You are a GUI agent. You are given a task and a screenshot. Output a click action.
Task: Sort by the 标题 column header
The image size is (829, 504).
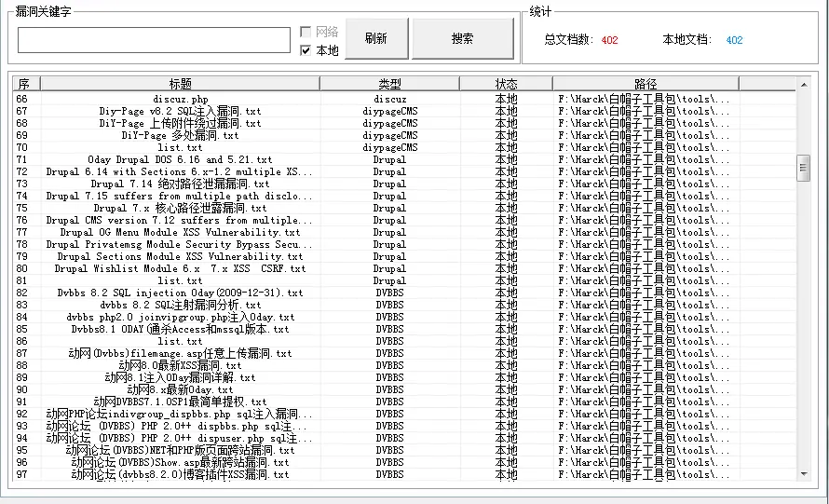pos(181,84)
